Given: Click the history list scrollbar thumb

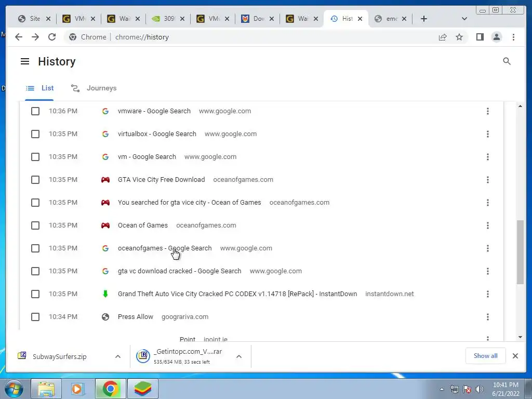Looking at the screenshot, I should click(520, 252).
